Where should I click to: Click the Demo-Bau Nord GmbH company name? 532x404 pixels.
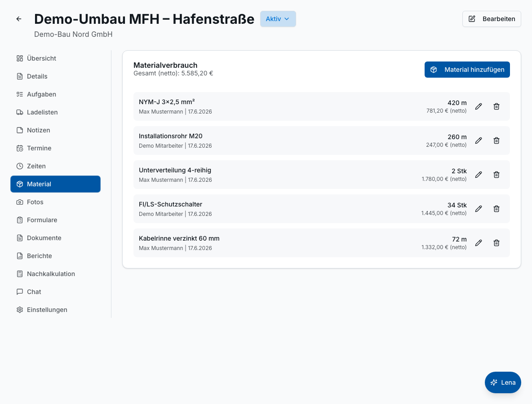coord(73,34)
